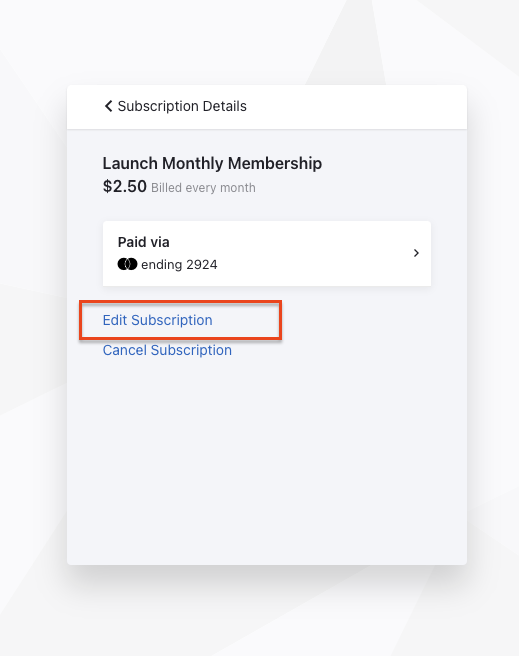The width and height of the screenshot is (519, 656).
Task: Click the word month in billing note
Action: [x=238, y=188]
